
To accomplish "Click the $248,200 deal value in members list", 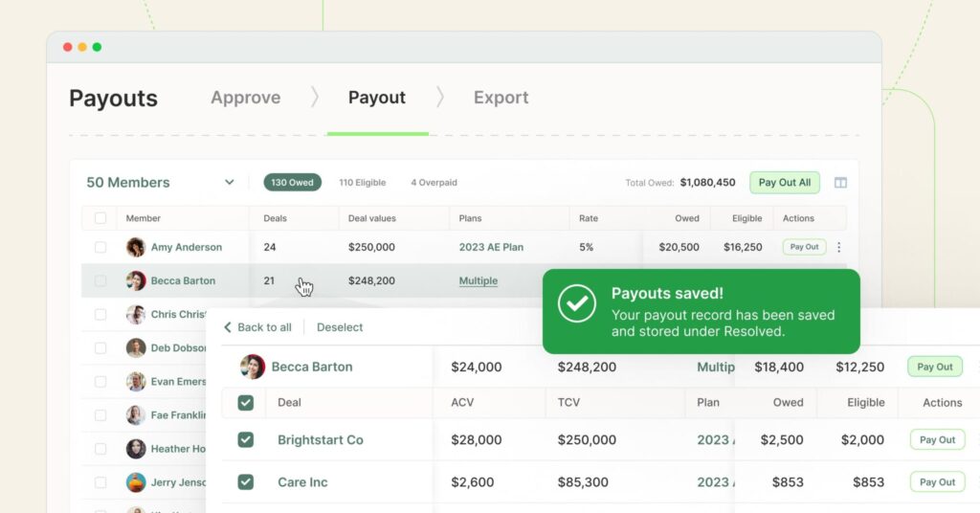I will click(371, 281).
